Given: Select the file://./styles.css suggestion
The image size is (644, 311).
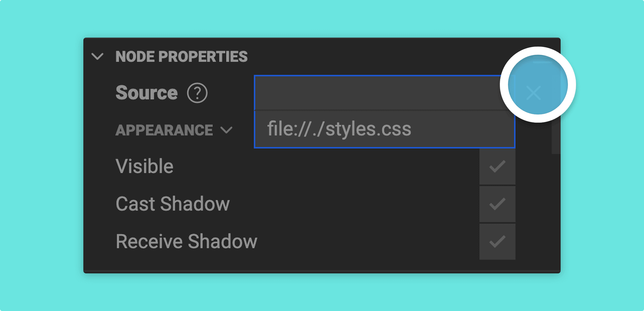Looking at the screenshot, I should [x=385, y=129].
